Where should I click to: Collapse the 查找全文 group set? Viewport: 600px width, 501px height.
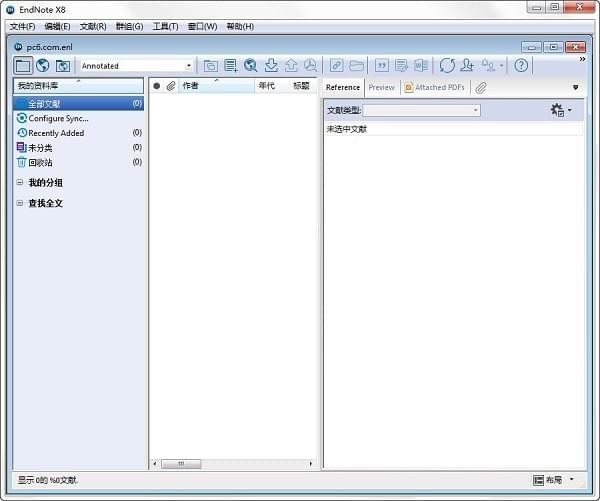(20, 203)
